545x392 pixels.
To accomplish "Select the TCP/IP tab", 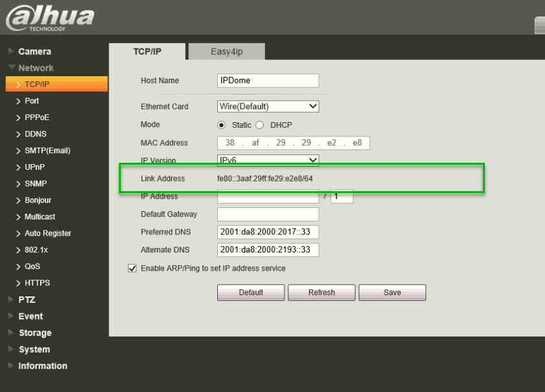I will pyautogui.click(x=147, y=52).
